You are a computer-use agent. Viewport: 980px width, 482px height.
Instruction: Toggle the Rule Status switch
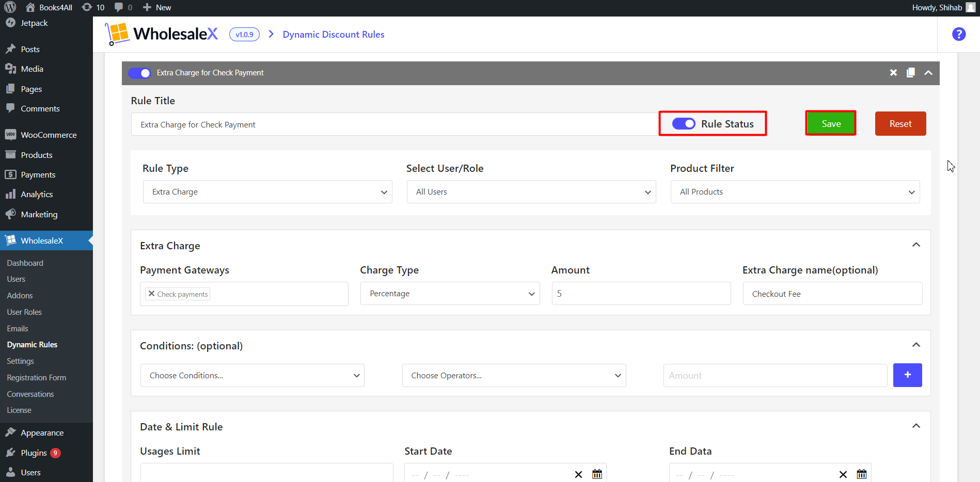[x=684, y=124]
